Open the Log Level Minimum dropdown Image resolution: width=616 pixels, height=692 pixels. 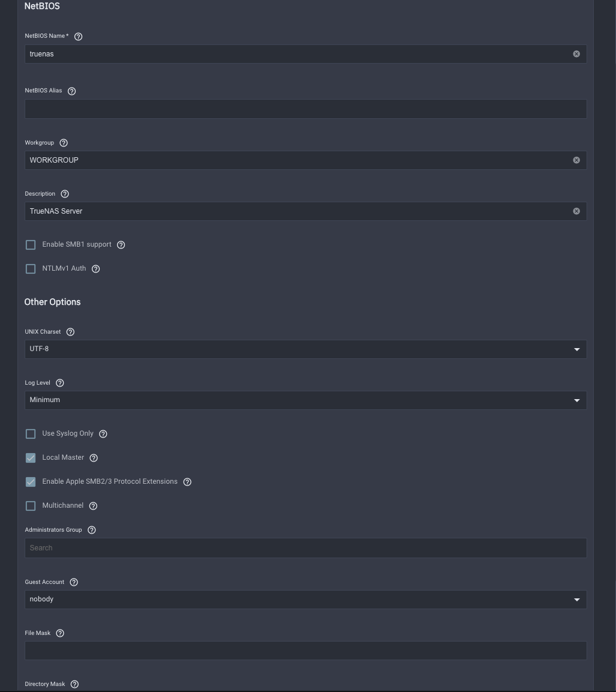[306, 400]
